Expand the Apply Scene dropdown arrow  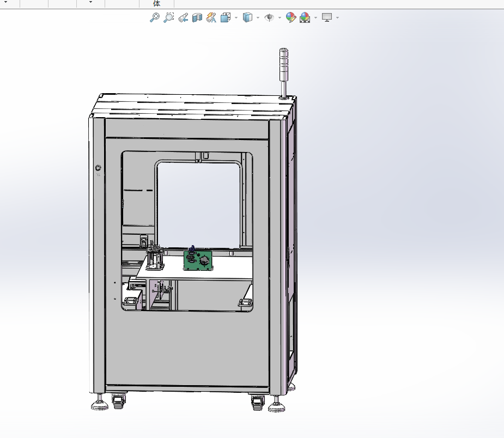(x=315, y=17)
